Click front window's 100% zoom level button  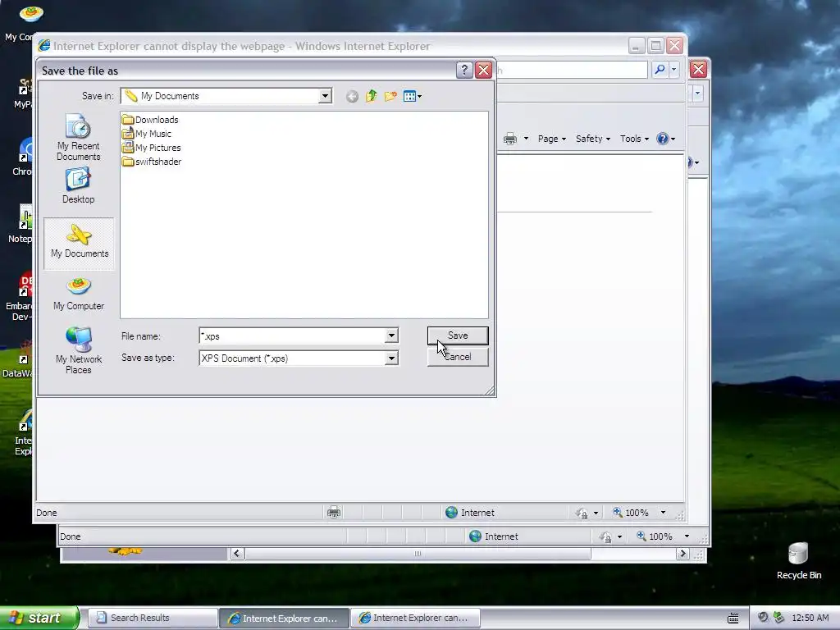pos(631,513)
